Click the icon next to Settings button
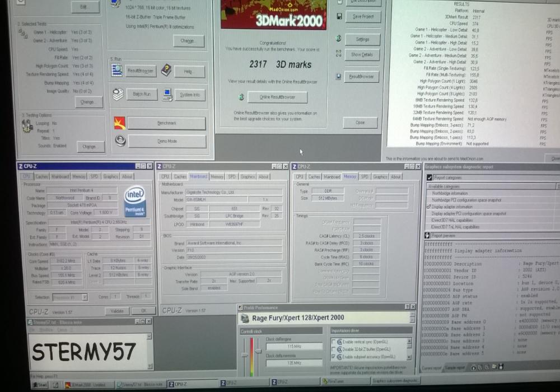 [x=339, y=39]
